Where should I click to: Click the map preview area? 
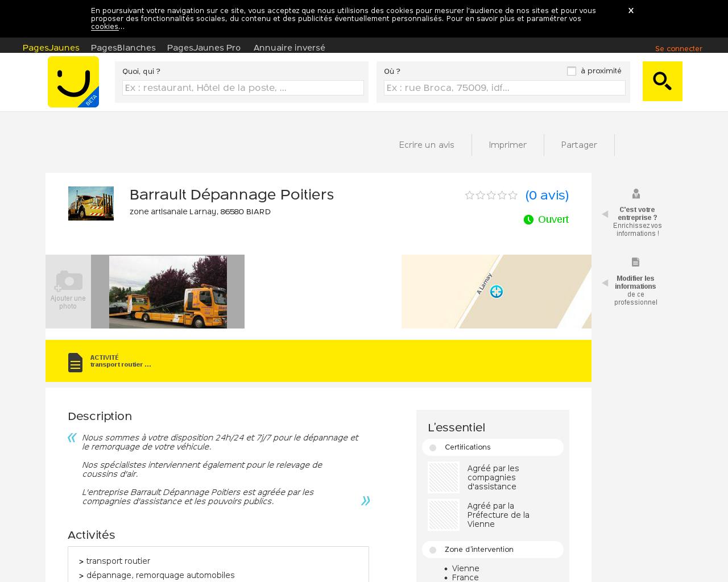pos(497,292)
